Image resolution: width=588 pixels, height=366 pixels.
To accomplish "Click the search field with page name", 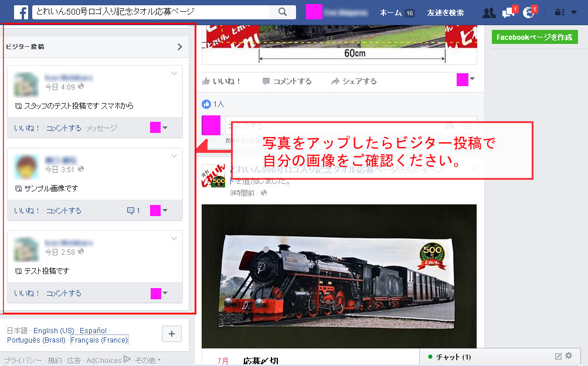I will tap(151, 12).
